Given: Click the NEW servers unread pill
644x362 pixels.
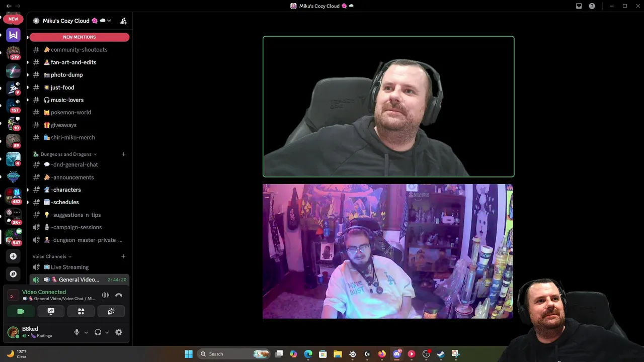Looking at the screenshot, I should coord(13,19).
